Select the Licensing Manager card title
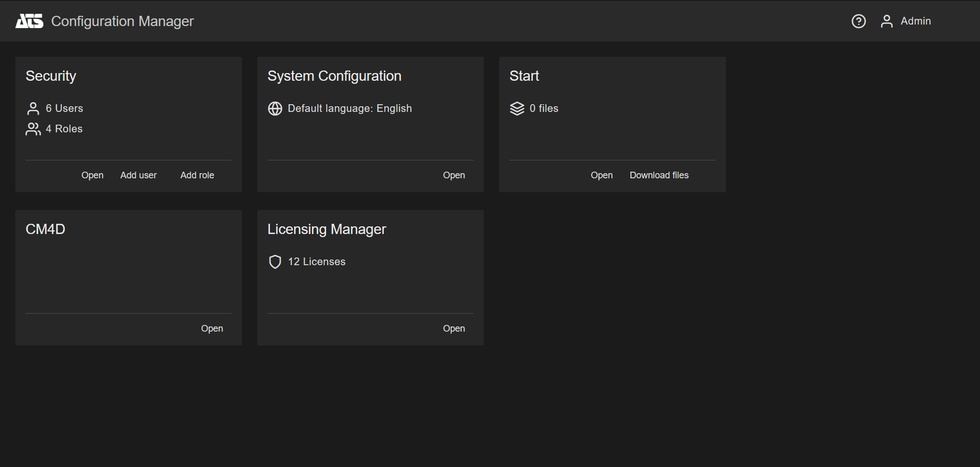The image size is (980, 467). tap(327, 229)
